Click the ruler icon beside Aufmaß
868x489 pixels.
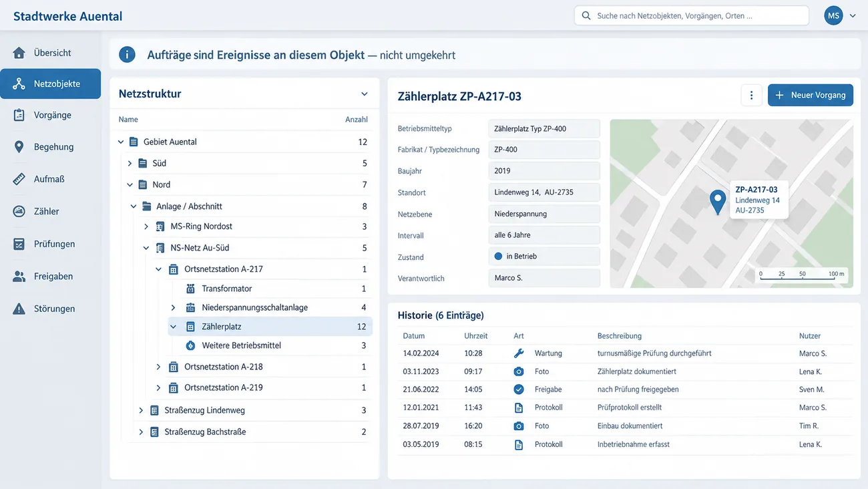click(19, 179)
